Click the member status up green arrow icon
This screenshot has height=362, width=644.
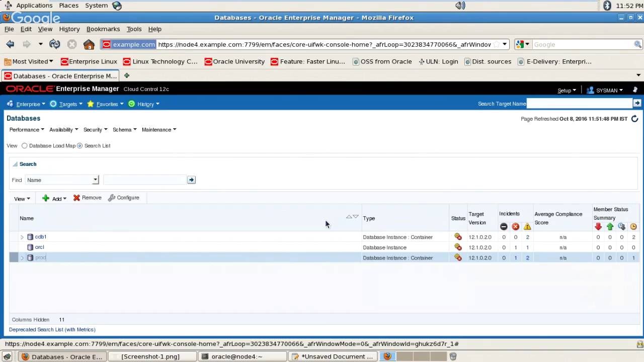click(610, 227)
